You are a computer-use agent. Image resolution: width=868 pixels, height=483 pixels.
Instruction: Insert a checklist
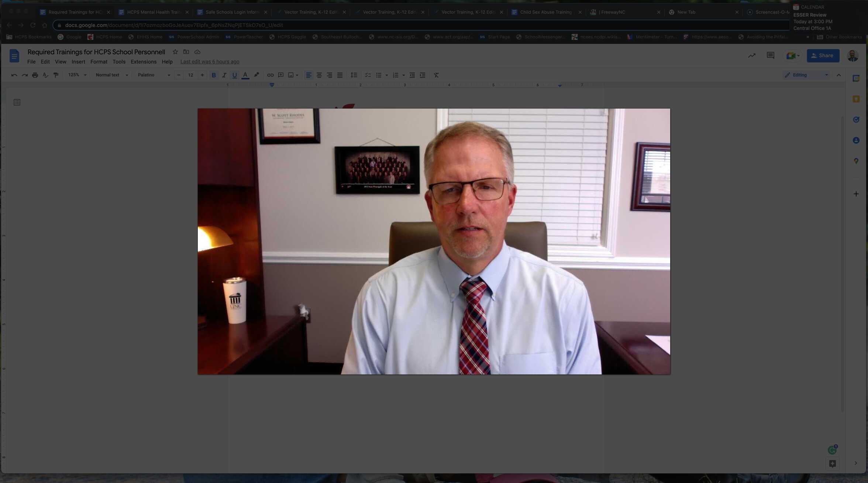tap(368, 75)
